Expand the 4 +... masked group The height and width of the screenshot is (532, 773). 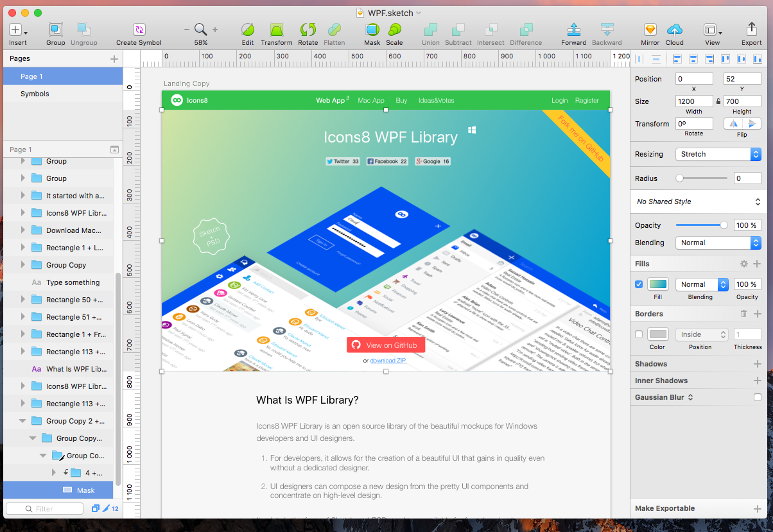pos(54,473)
